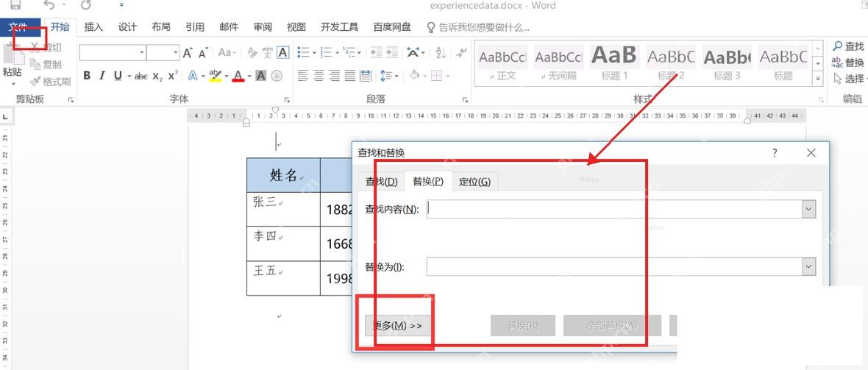Open the quick access toolbar customization arrow
This screenshot has height=370, width=868.
point(121,6)
